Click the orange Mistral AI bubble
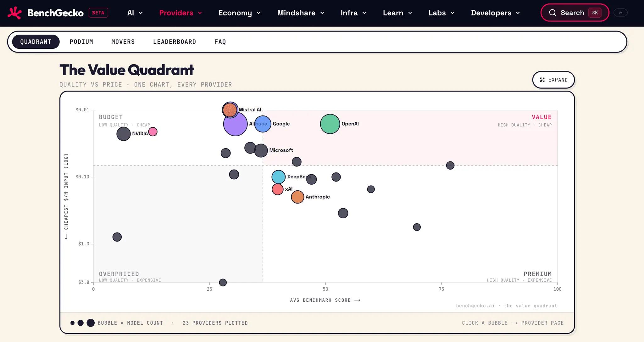Viewport: 644px width, 342px height. tap(230, 110)
